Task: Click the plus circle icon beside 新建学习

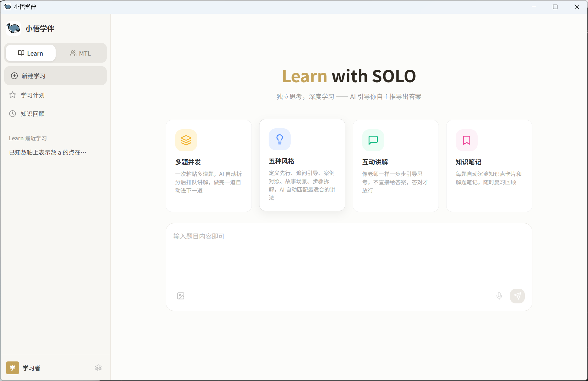Action: pos(14,76)
